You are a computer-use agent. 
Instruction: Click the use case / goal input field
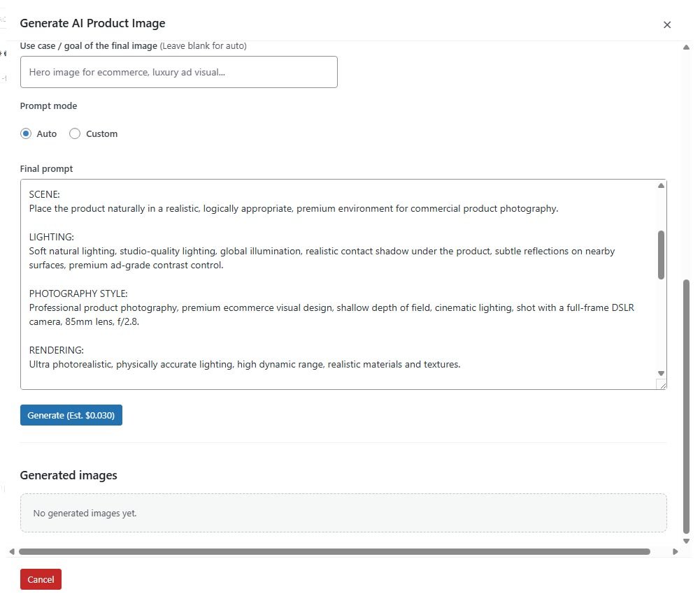pyautogui.click(x=178, y=72)
